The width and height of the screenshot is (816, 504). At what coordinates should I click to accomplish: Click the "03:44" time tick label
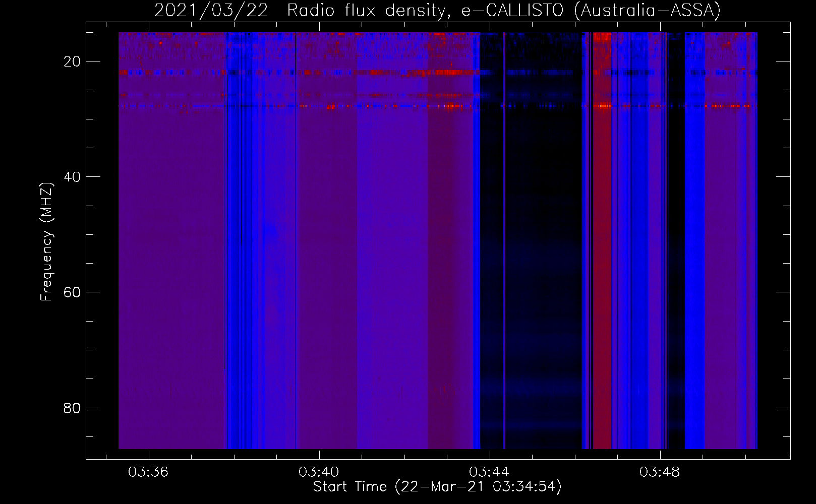coord(489,472)
